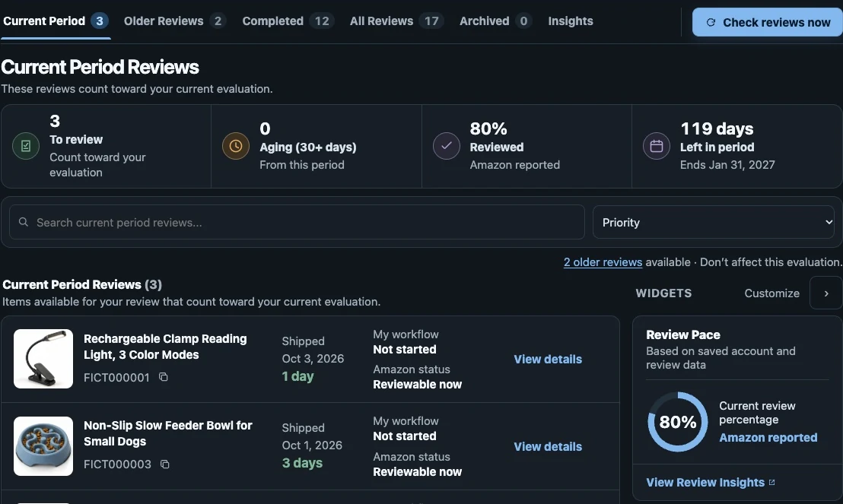Click the 80% review pace progress ring
This screenshot has width=843, height=504.
coord(677,422)
